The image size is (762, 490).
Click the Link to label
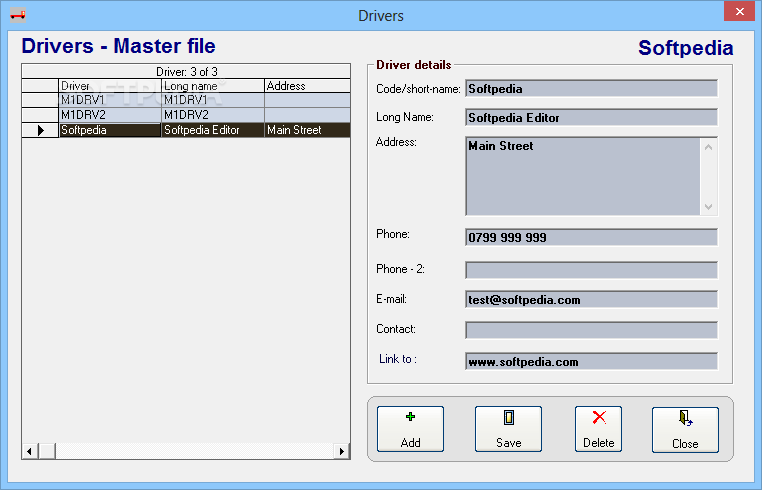click(398, 359)
